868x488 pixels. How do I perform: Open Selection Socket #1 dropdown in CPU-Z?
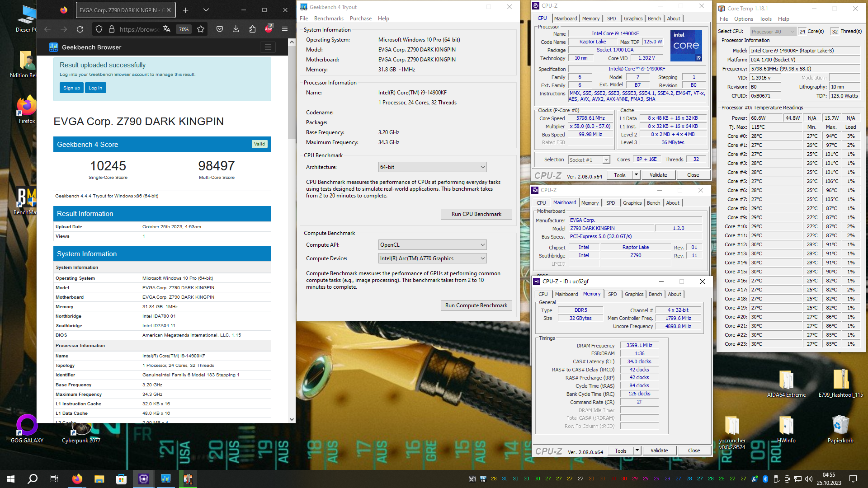click(x=589, y=160)
